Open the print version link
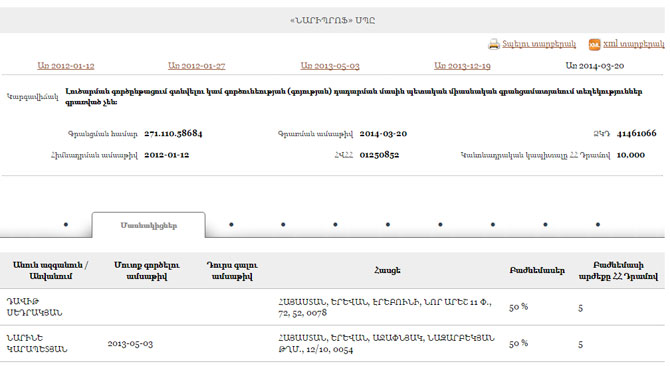The width and height of the screenshot is (670, 366). point(539,44)
